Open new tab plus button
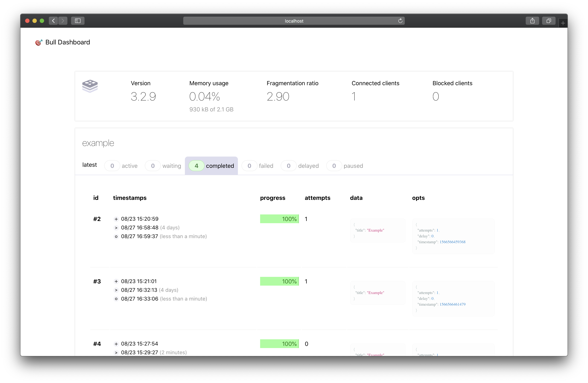This screenshot has height=383, width=588. tap(563, 23)
